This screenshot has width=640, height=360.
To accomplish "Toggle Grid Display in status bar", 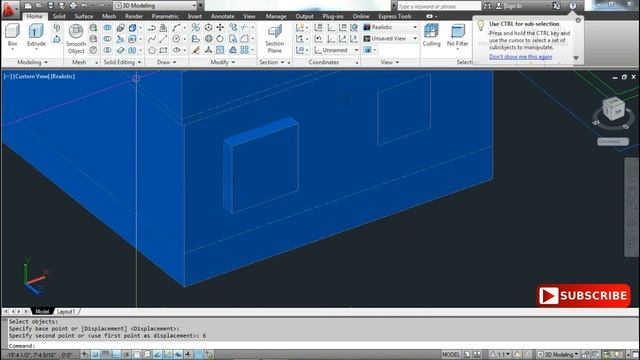I will (x=105, y=355).
